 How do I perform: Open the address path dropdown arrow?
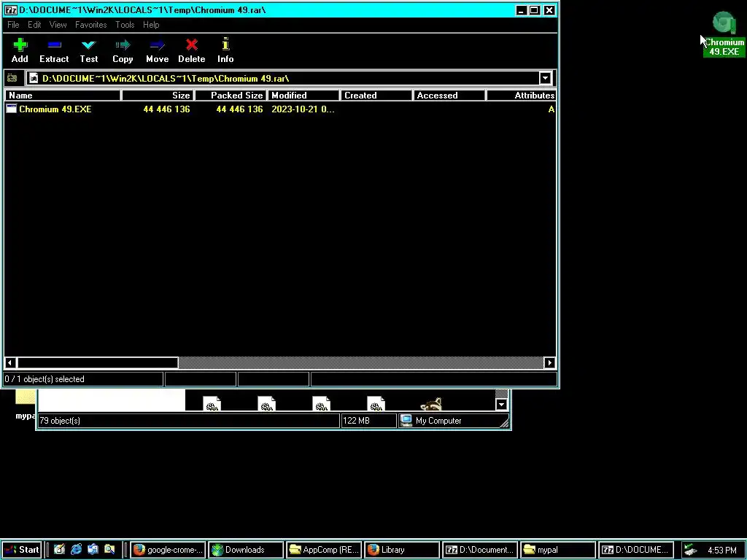tap(546, 78)
